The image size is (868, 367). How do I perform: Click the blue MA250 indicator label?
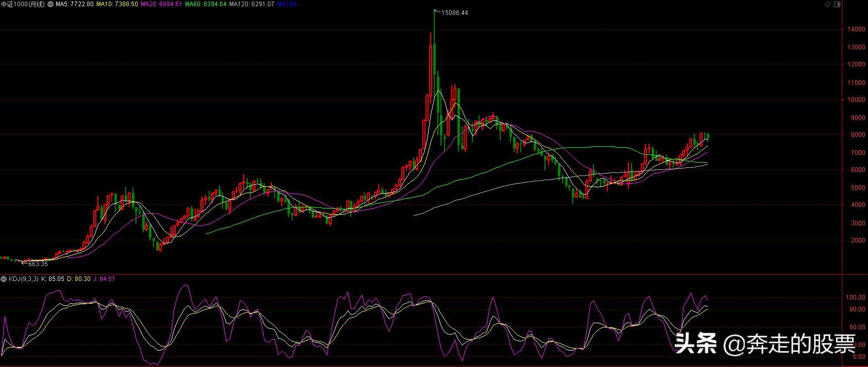[x=289, y=4]
